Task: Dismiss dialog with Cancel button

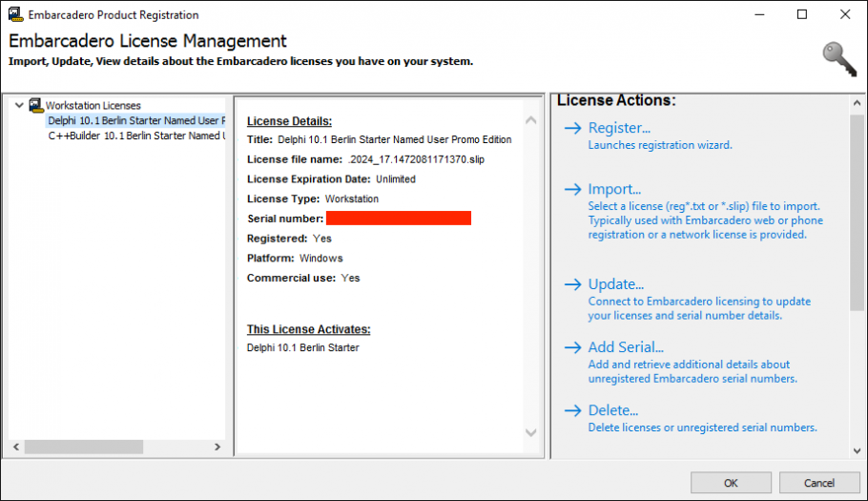Action: 818,483
